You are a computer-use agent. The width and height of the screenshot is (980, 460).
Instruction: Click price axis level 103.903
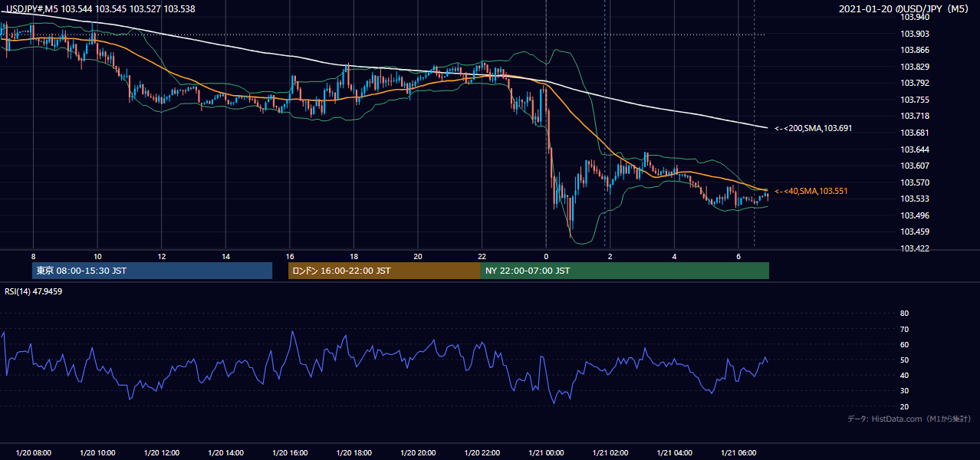pos(915,34)
